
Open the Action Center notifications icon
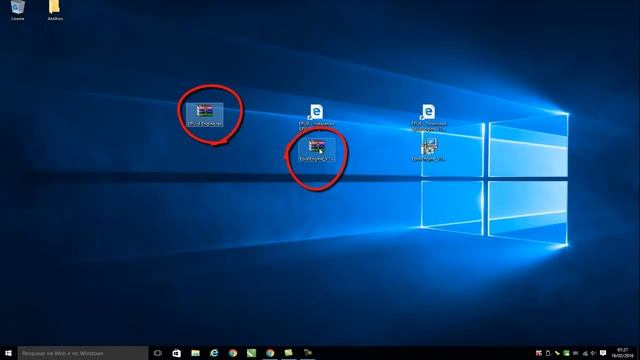click(603, 353)
